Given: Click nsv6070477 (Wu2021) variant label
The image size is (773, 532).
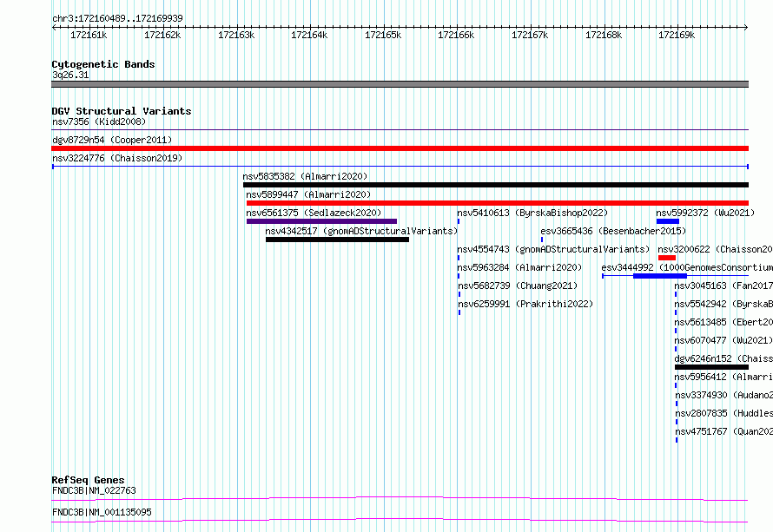Looking at the screenshot, I should coord(723,340).
